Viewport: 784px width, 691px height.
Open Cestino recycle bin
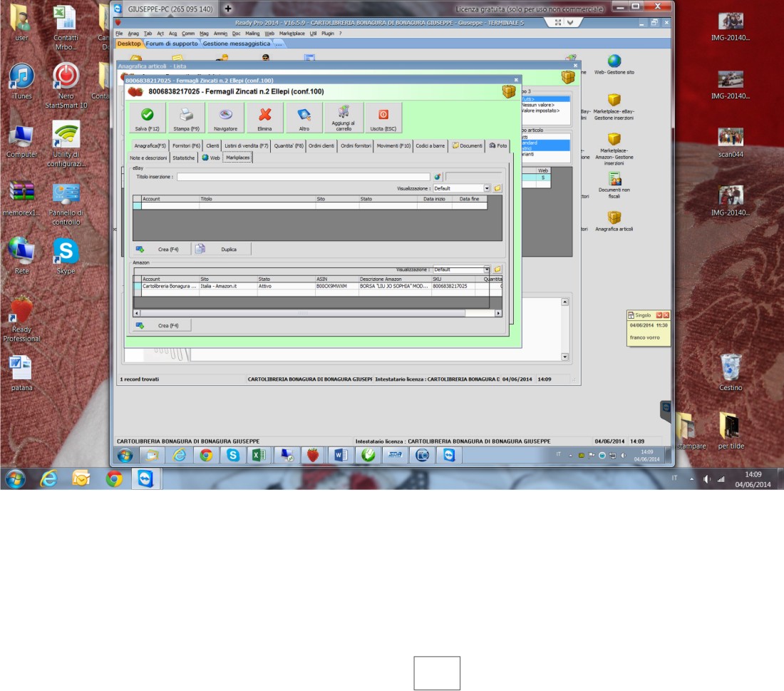(x=731, y=372)
